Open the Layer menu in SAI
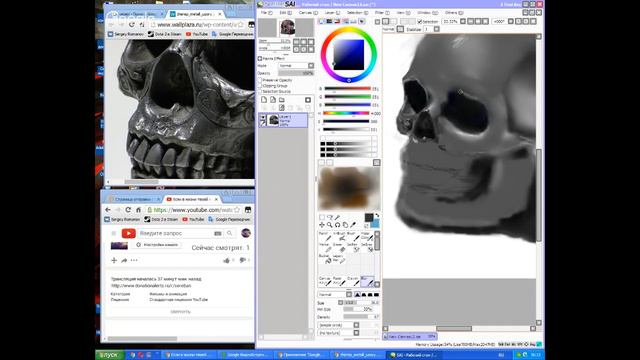The height and width of the screenshot is (360, 640). coord(332,13)
